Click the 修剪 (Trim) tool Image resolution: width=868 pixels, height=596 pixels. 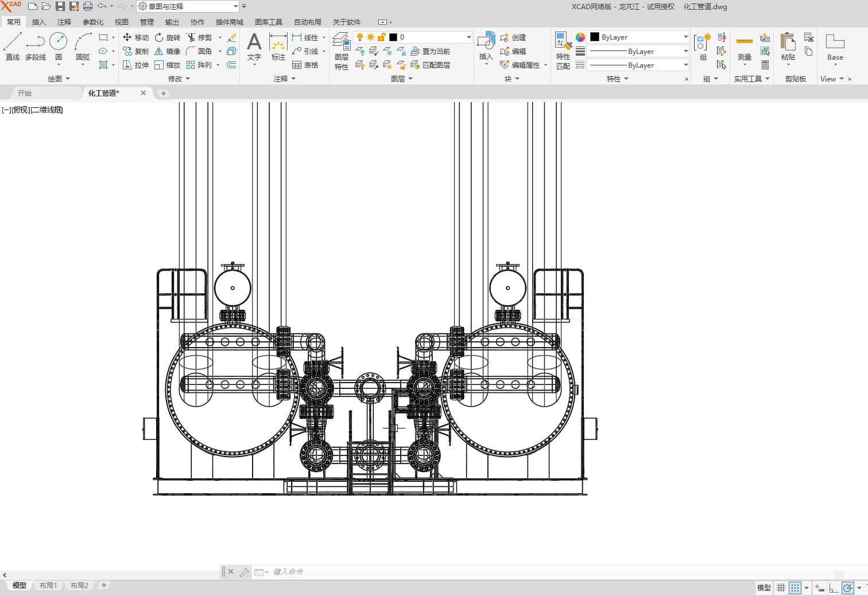pos(199,37)
